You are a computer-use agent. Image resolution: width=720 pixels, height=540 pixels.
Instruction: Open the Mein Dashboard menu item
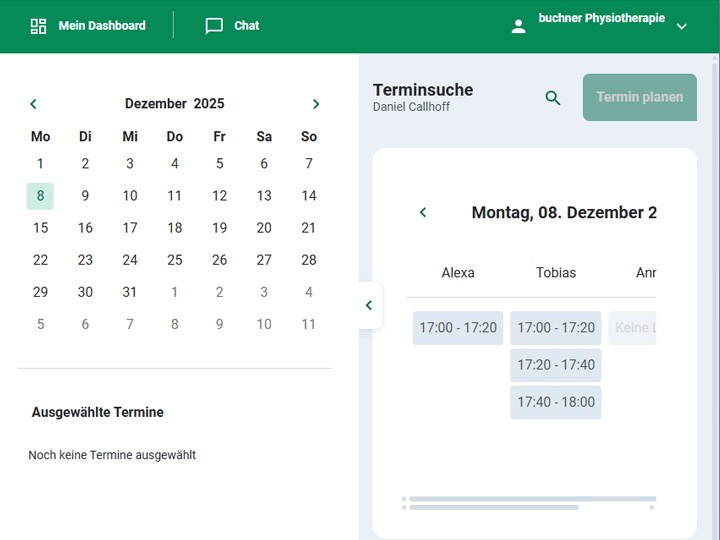101,26
